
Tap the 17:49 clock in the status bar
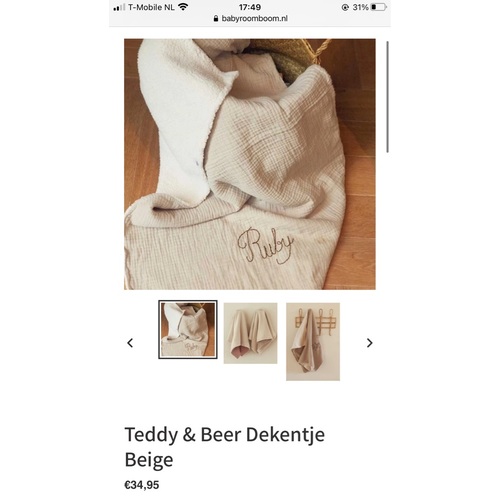250,7
